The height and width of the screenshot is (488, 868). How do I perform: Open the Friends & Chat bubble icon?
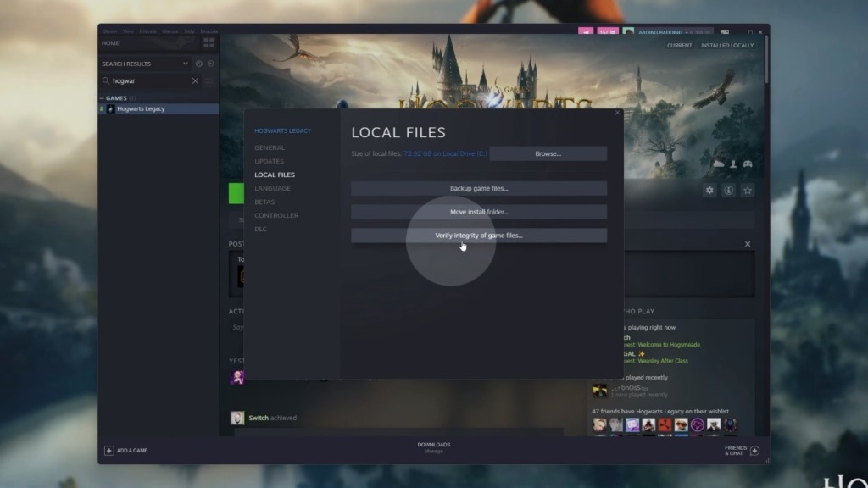pos(754,451)
